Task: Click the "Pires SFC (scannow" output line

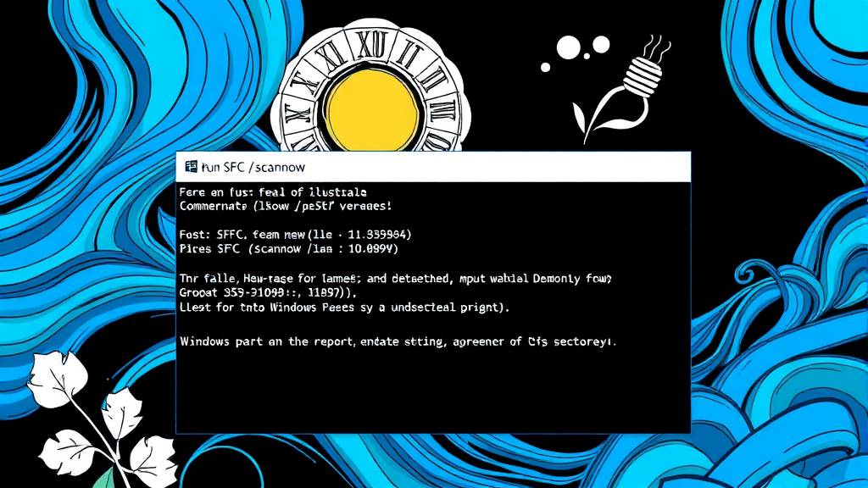Action: coord(289,249)
